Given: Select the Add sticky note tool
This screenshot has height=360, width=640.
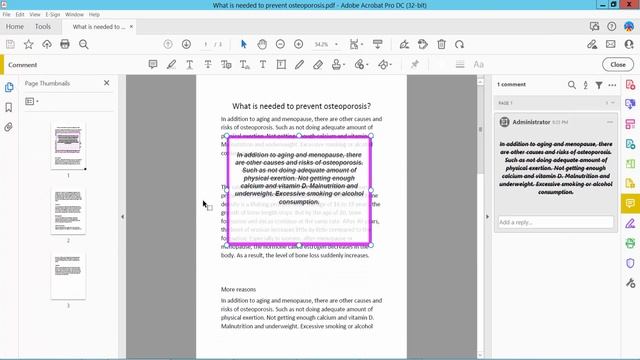Looking at the screenshot, I should coord(153,64).
